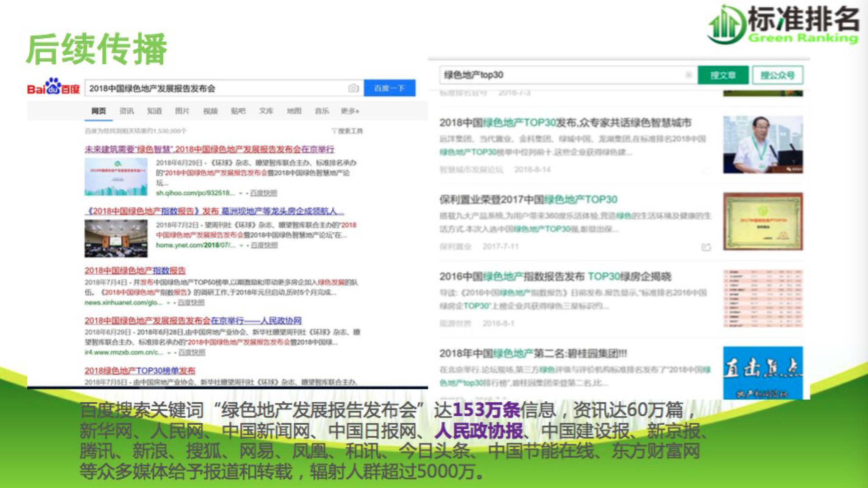Click the share icon on 保利置业 article
Viewport: 868px width, 488px height.
[x=706, y=247]
